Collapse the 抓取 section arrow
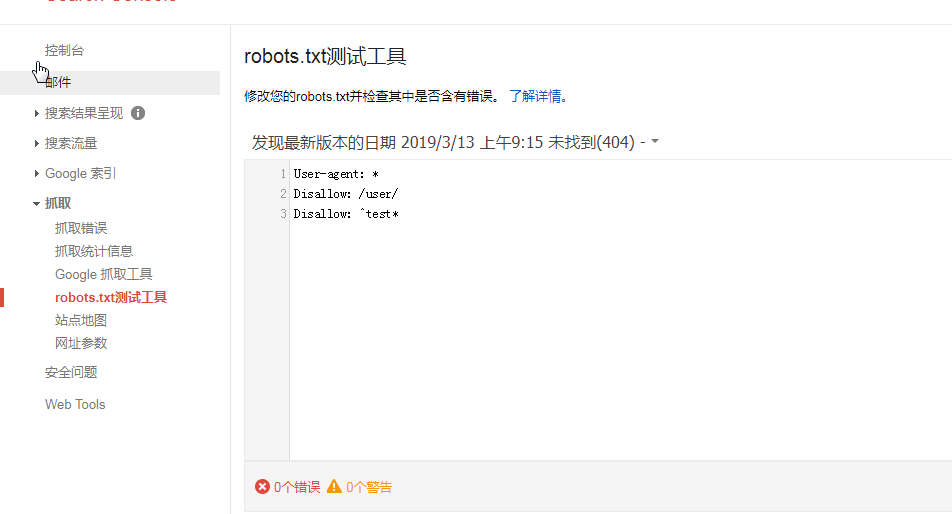The width and height of the screenshot is (952, 514). (x=36, y=204)
